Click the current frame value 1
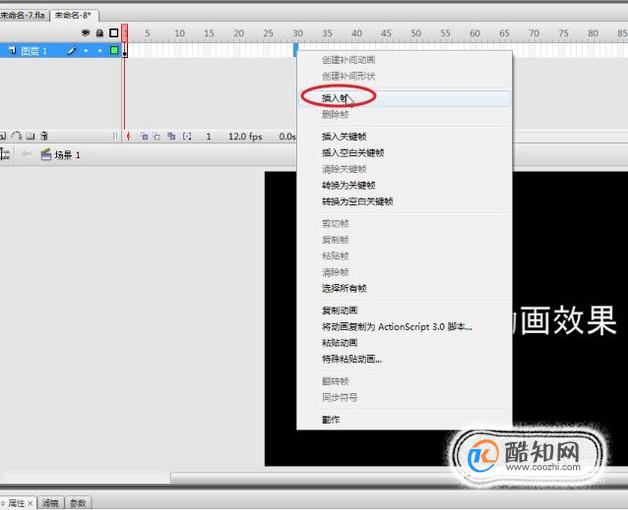 [x=208, y=137]
